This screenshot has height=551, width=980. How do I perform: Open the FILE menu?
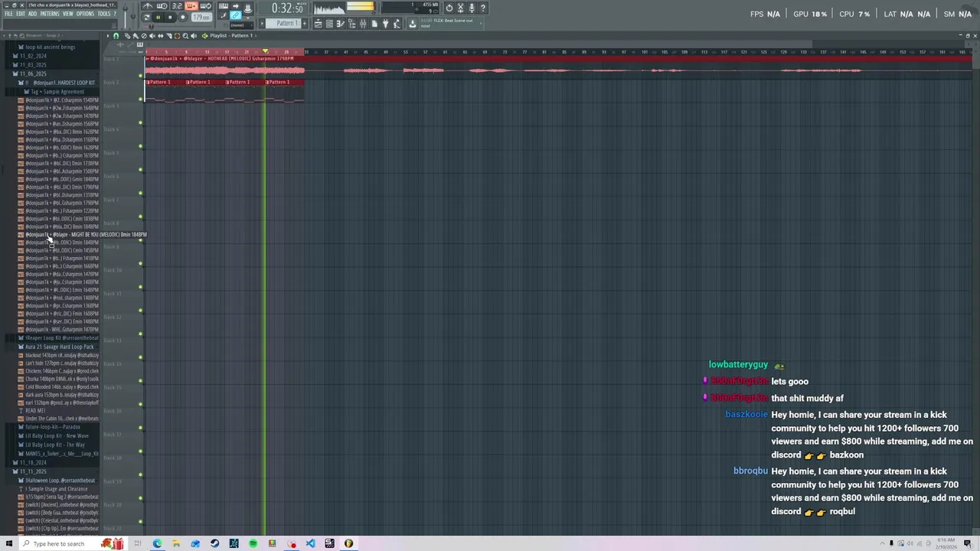coord(8,14)
